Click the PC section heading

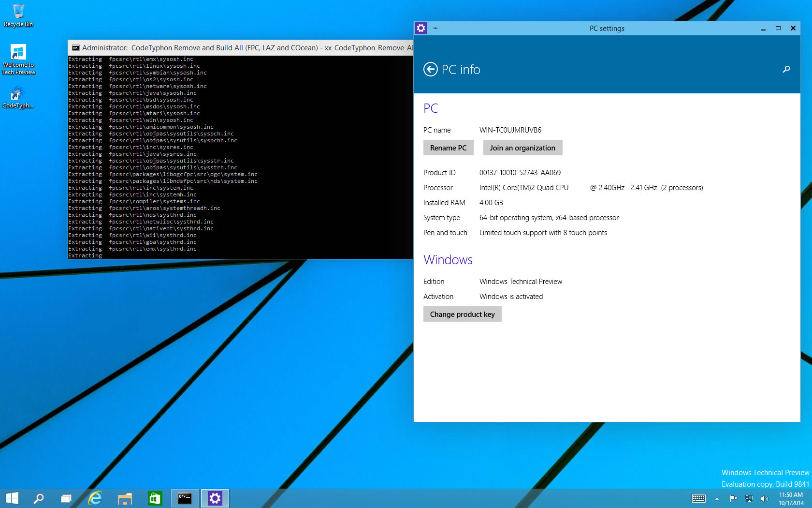431,108
